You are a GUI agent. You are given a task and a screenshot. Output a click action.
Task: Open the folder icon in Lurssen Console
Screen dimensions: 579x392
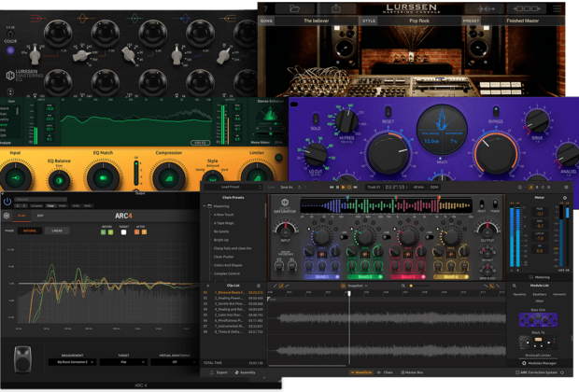tap(294, 8)
